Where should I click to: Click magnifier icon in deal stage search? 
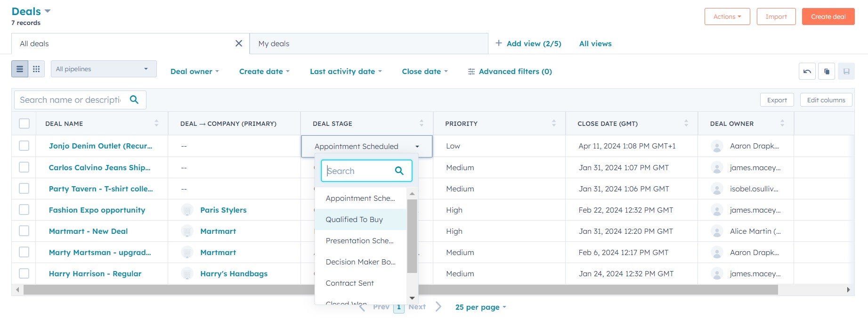(x=399, y=171)
